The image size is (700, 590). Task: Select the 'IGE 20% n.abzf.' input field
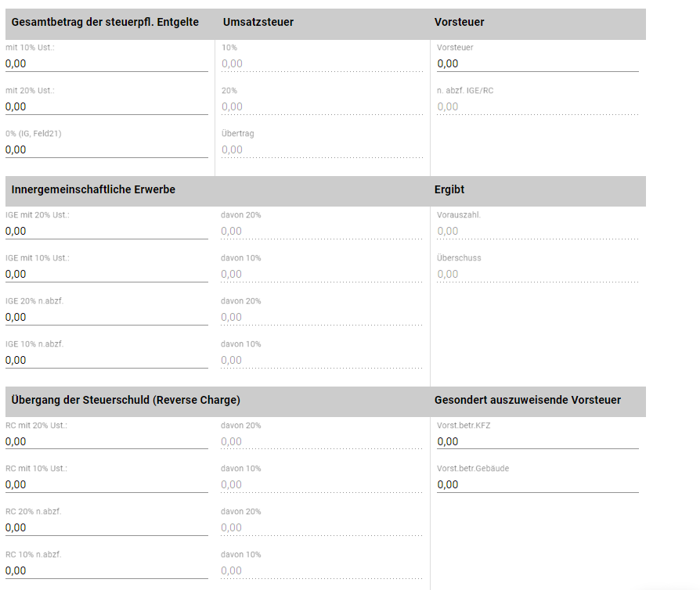pyautogui.click(x=106, y=318)
